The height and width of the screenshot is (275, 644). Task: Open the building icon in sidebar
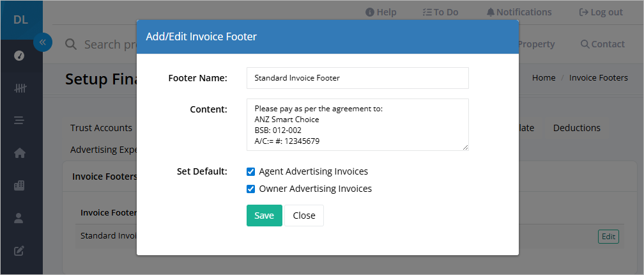(x=19, y=185)
